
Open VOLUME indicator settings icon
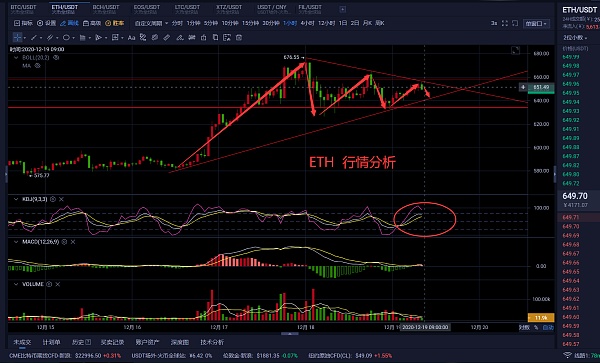click(x=49, y=284)
